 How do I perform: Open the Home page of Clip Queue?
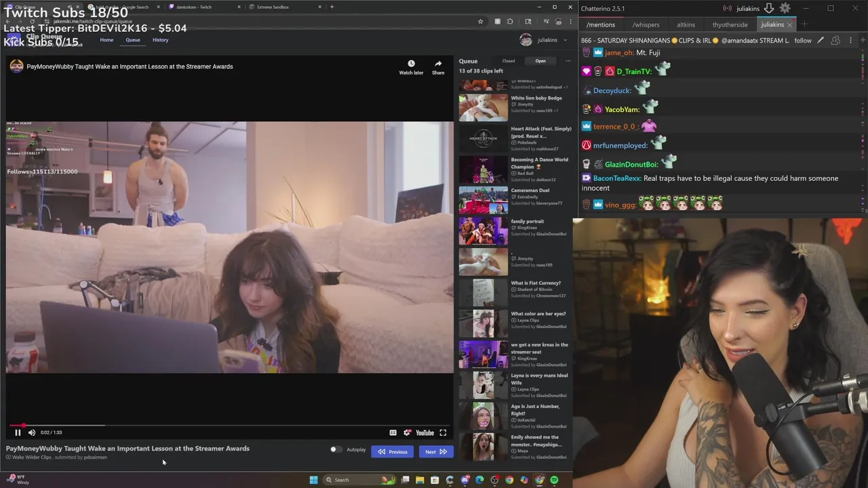coord(106,40)
